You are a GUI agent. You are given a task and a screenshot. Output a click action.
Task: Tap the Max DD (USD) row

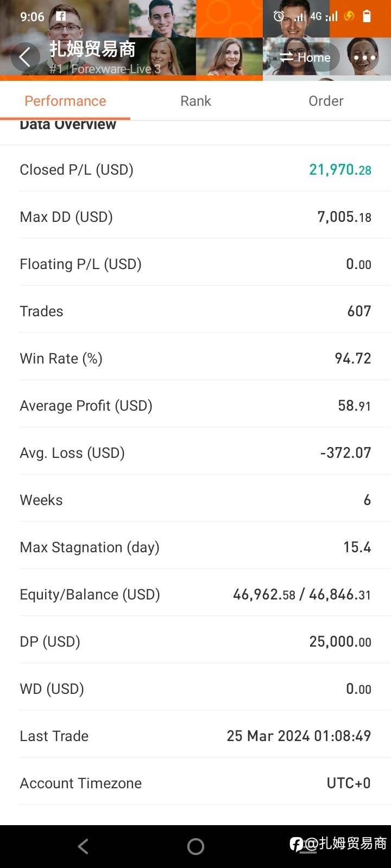coord(195,217)
